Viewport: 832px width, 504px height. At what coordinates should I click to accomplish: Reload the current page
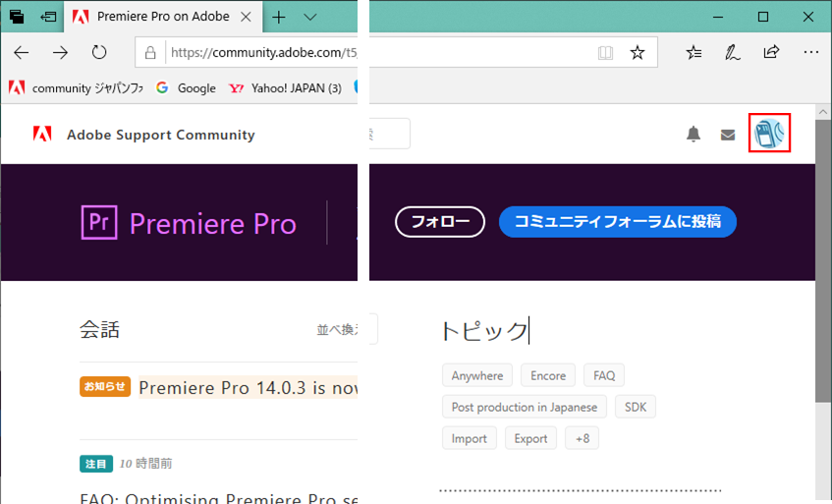coord(98,52)
